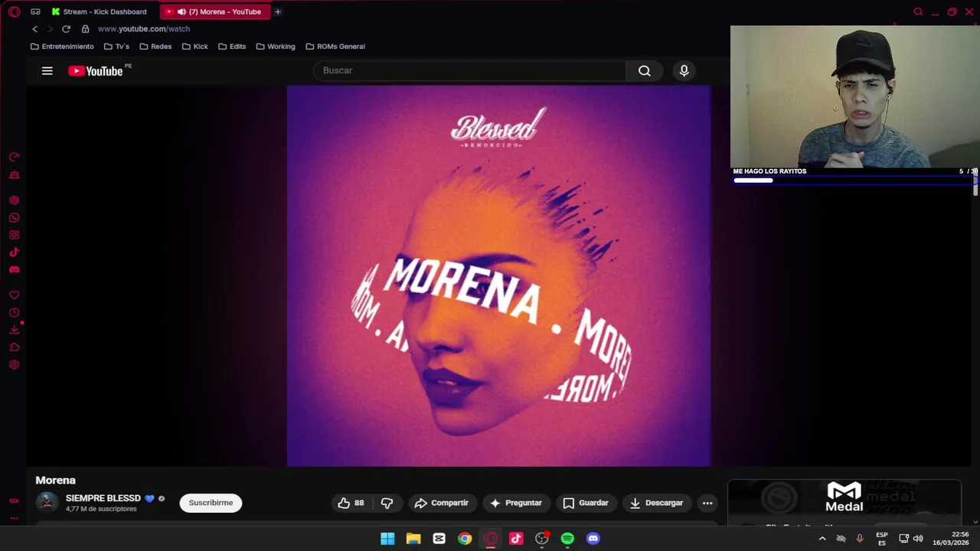Open Google Chrome from taskbar
The image size is (980, 551).
[x=465, y=539]
